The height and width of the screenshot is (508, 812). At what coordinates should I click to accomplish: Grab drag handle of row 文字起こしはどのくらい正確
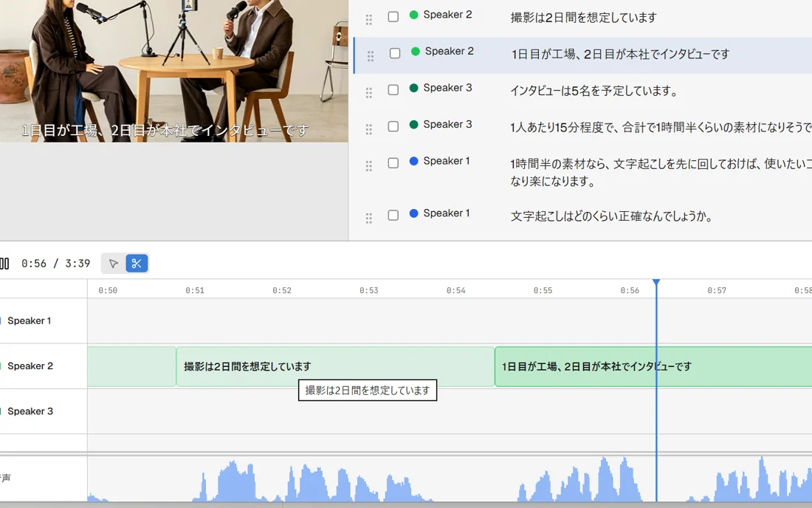click(x=368, y=218)
